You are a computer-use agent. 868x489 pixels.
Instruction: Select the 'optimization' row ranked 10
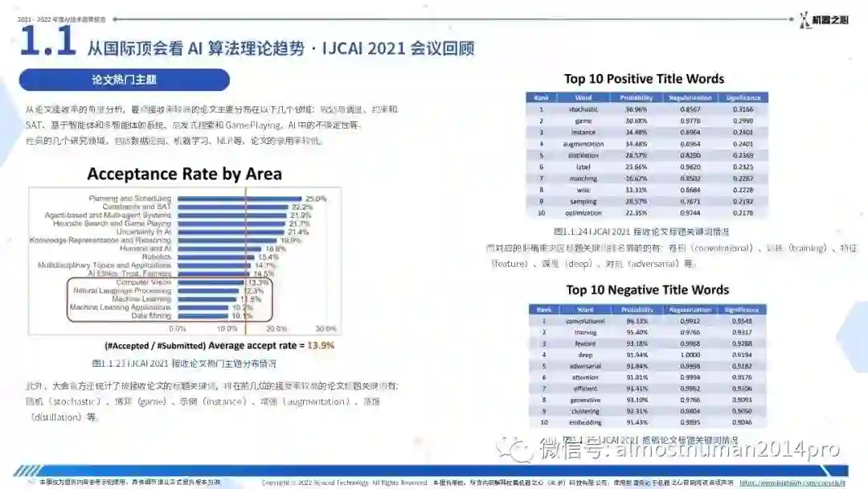[x=646, y=212]
